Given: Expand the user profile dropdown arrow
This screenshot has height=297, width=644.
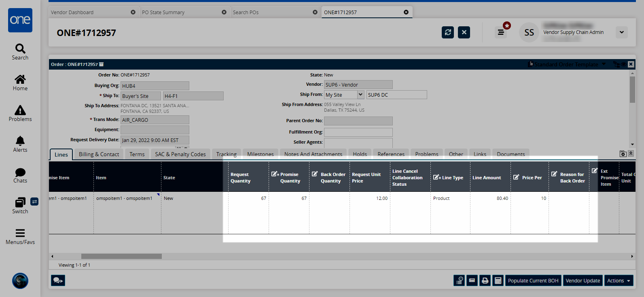Looking at the screenshot, I should click(x=621, y=32).
